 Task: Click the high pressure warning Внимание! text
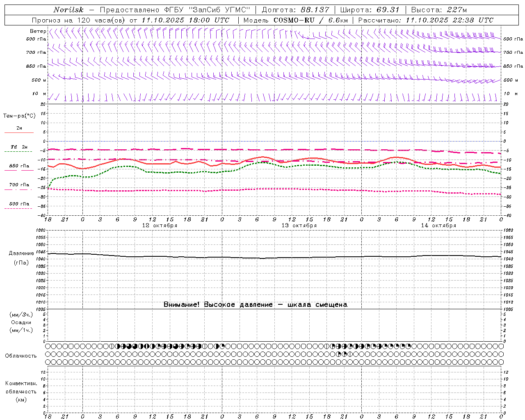click(255, 304)
